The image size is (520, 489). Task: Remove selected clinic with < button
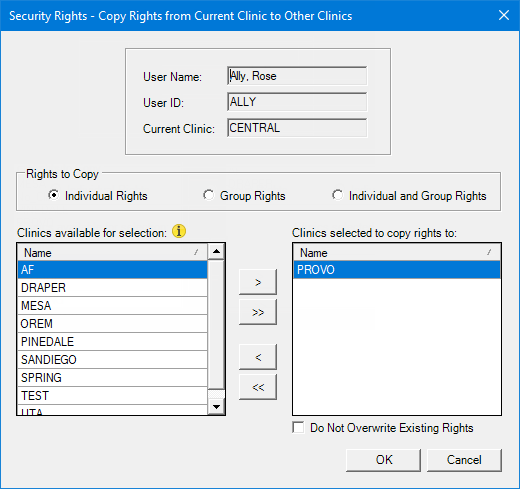pyautogui.click(x=258, y=357)
